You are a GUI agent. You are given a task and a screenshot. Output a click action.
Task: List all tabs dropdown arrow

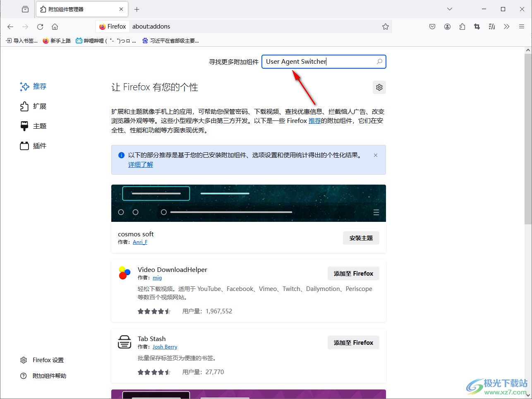click(450, 9)
